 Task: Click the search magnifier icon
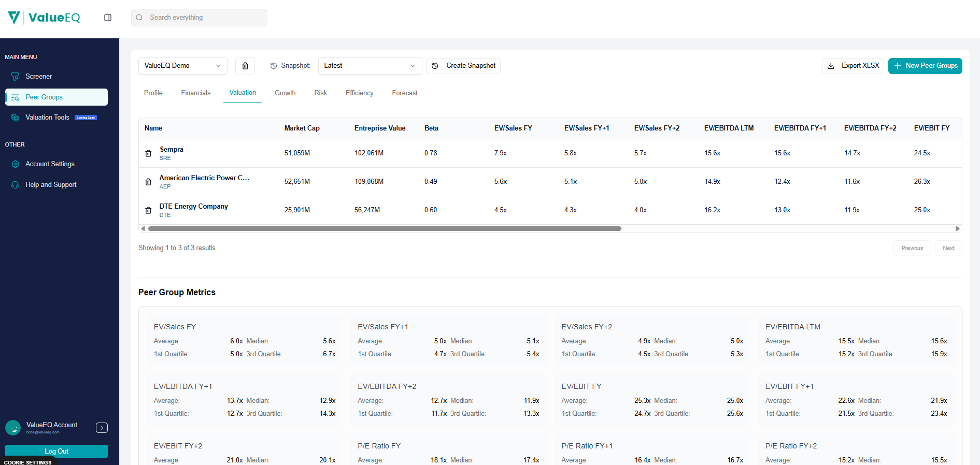point(139,18)
